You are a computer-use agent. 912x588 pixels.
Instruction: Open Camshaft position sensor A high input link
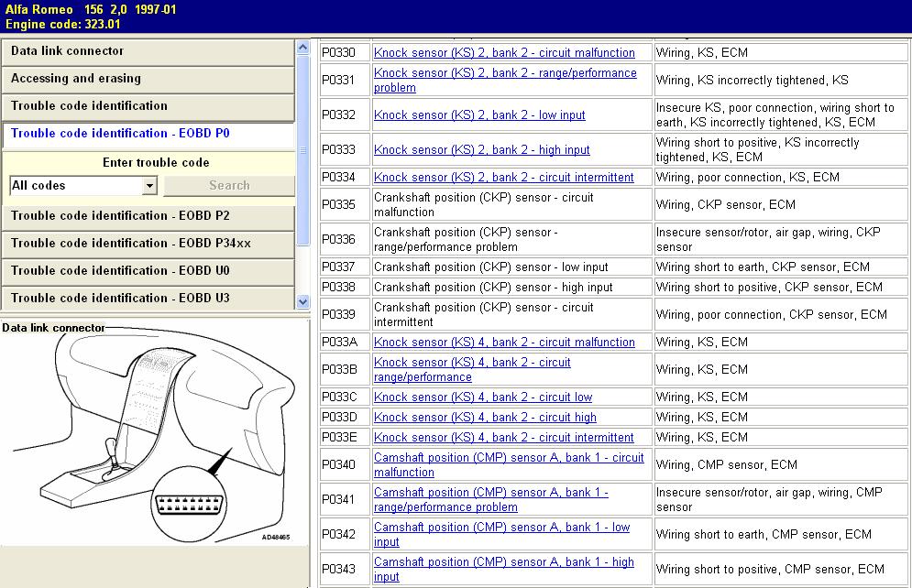pyautogui.click(x=504, y=570)
